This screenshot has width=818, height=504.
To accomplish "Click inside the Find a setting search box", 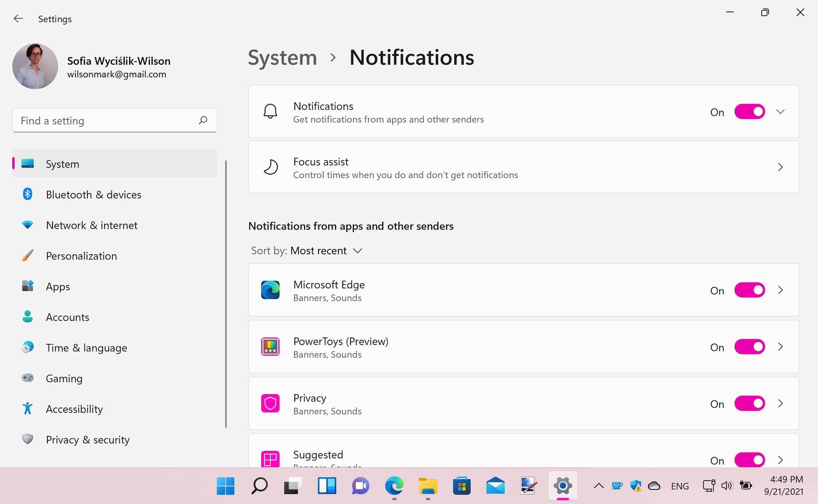I will 102,121.
